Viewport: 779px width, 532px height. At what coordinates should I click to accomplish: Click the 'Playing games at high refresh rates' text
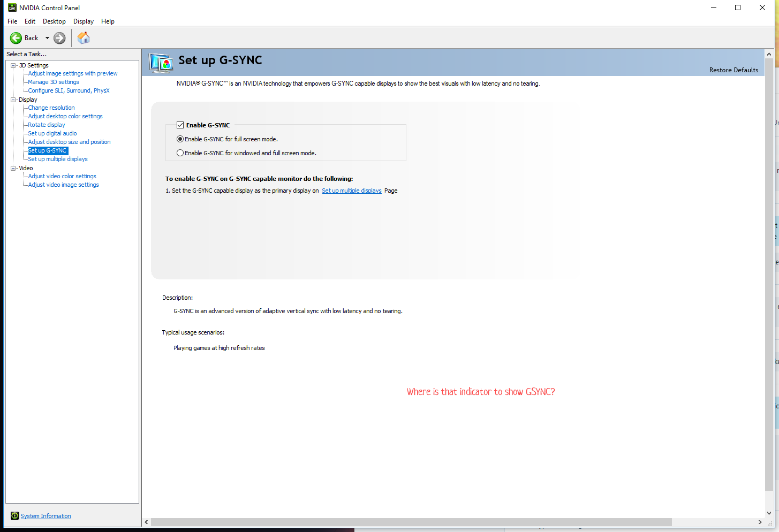219,348
